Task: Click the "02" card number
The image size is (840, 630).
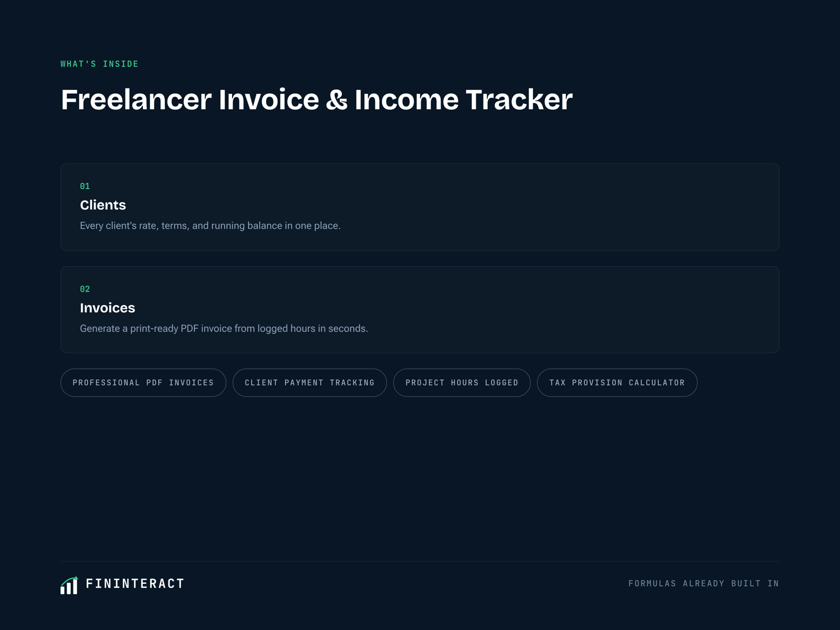Action: pos(85,289)
